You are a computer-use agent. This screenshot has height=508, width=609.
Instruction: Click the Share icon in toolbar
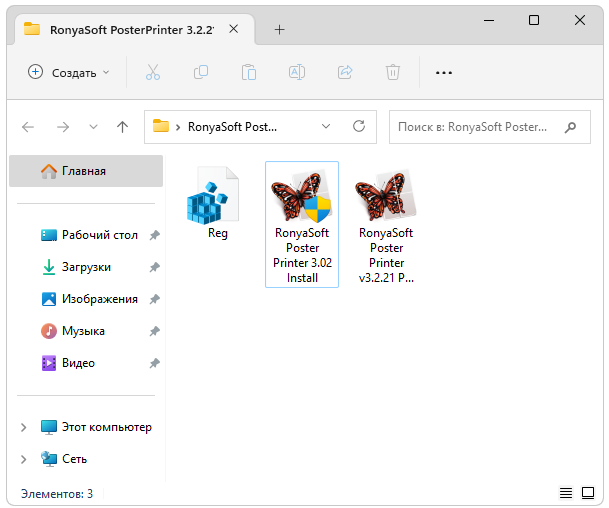(x=345, y=72)
